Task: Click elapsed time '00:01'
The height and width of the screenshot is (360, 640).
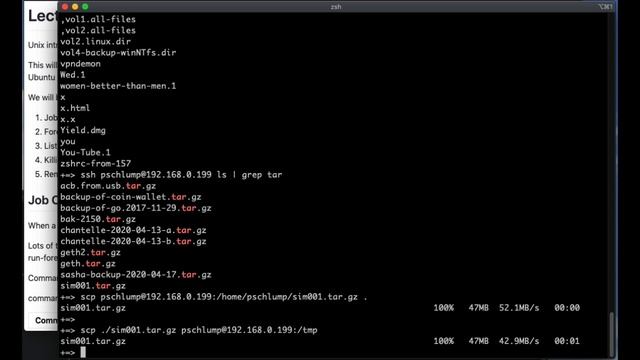Action: click(x=567, y=341)
